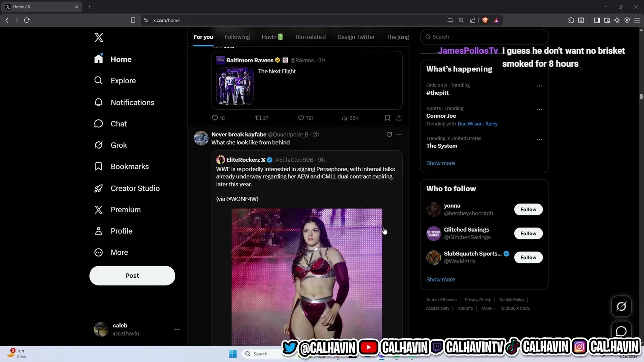This screenshot has width=644, height=362.
Task: Follow SlabSquatch Sports
Action: point(528,257)
